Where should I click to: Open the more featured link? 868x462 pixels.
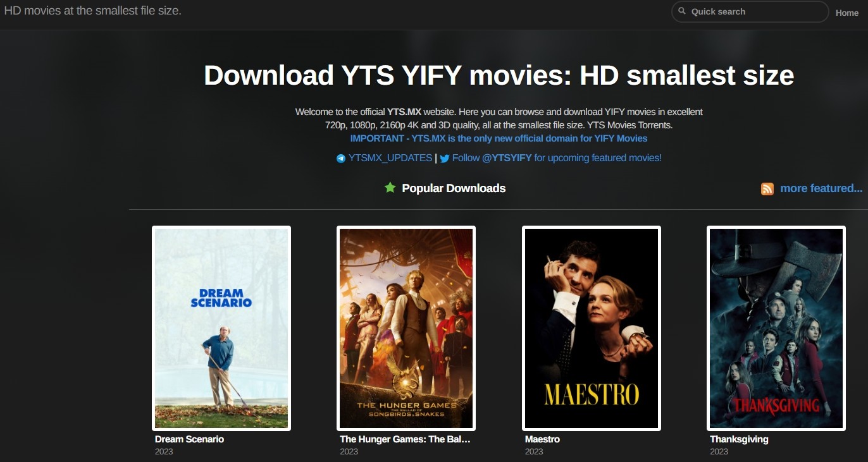821,188
